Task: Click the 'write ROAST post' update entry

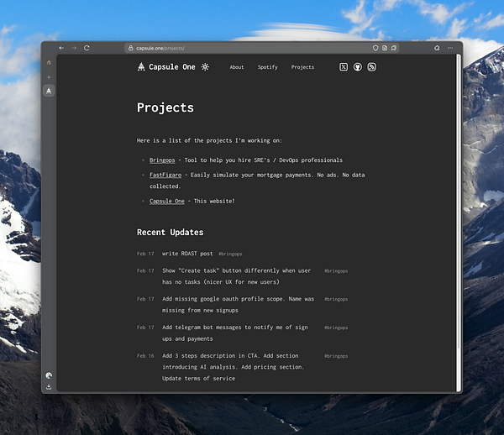Action: [187, 254]
